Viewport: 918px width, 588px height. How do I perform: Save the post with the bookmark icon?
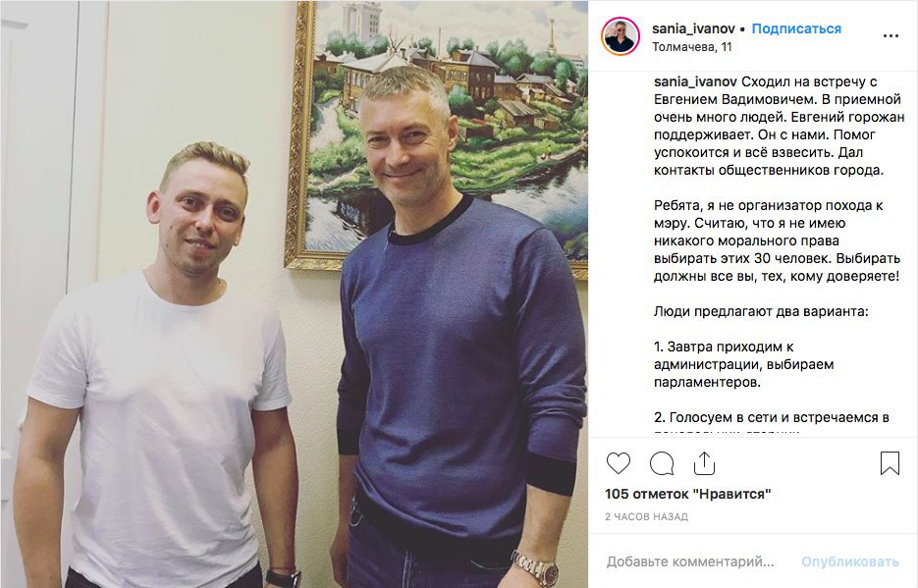coord(890,462)
